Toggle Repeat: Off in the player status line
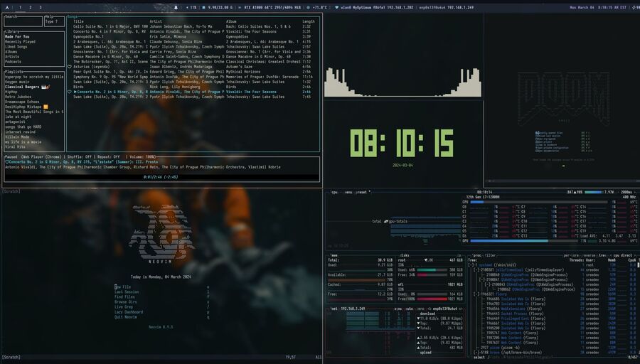 pyautogui.click(x=108, y=156)
